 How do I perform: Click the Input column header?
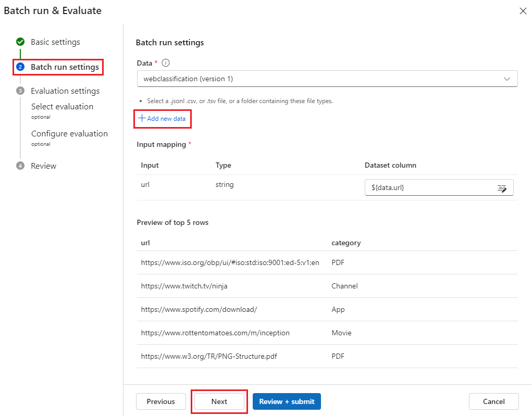(150, 166)
